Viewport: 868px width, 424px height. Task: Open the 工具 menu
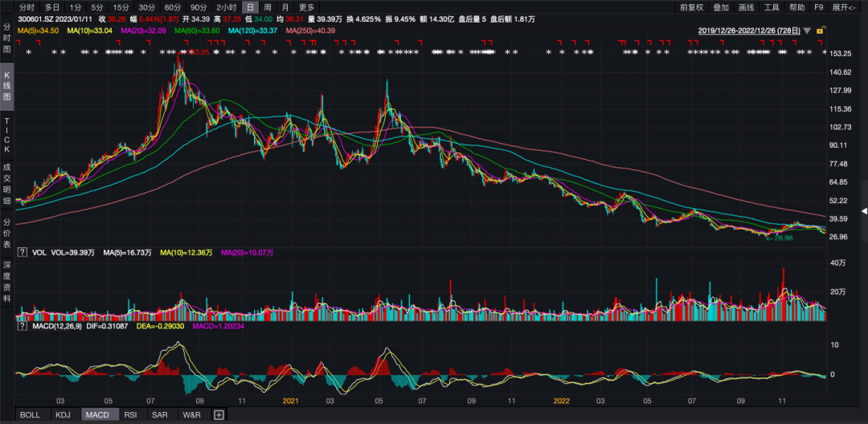click(x=771, y=7)
